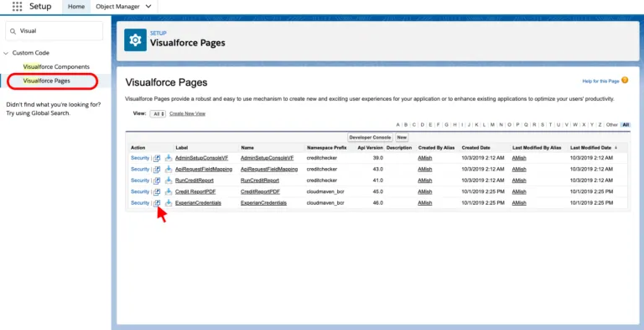The width and height of the screenshot is (644, 330).
Task: Open AdminSetupConsoleVF label link
Action: pos(201,158)
